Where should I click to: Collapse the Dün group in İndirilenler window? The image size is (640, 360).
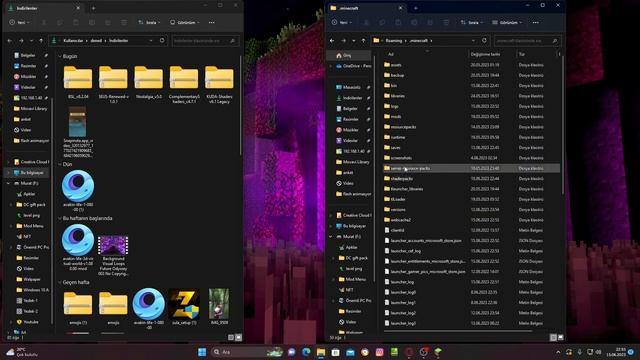(60, 164)
